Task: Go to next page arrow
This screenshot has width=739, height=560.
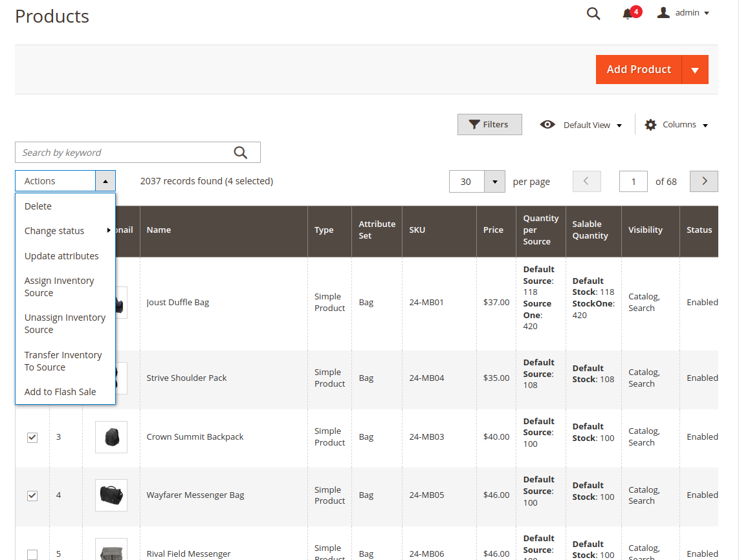Action: [x=704, y=182]
